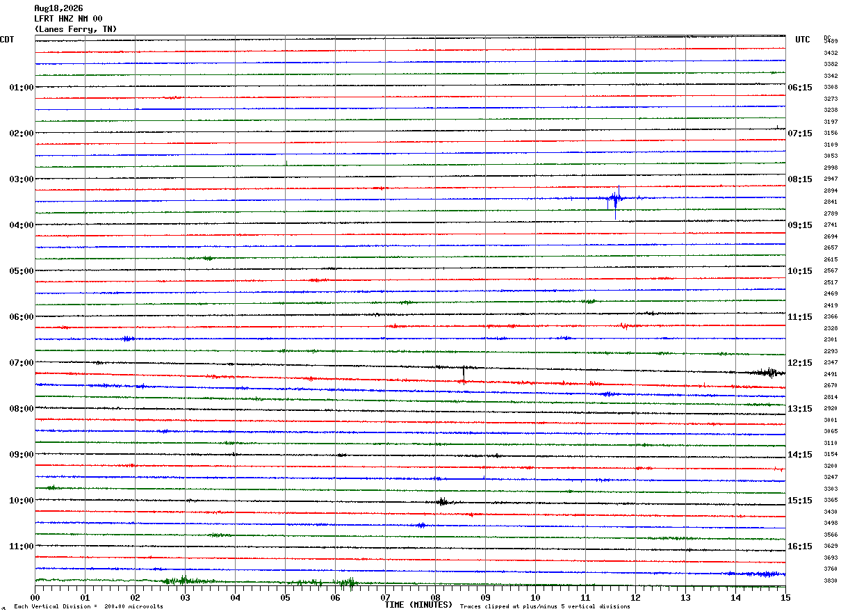Click the Aug18,2026 date header

tap(58, 8)
